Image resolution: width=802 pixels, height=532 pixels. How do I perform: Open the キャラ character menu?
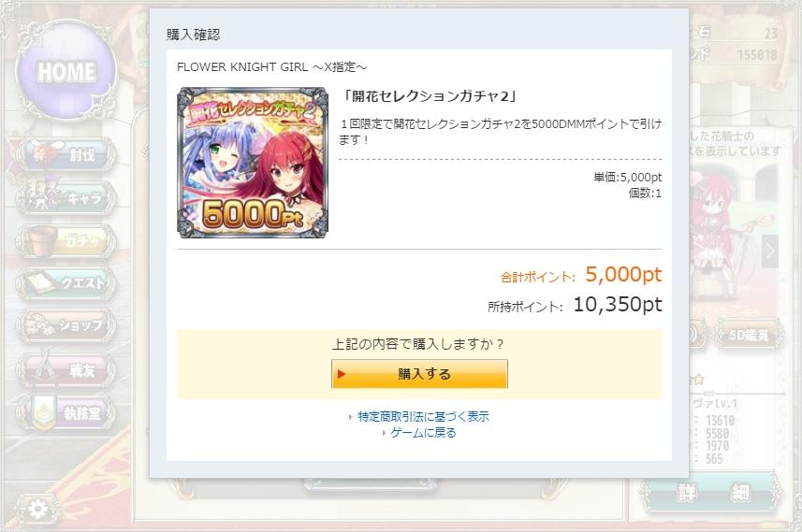[x=66, y=197]
